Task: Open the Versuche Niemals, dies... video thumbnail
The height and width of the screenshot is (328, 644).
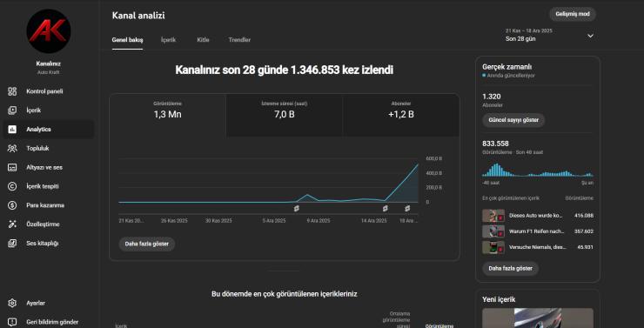Action: 493,247
